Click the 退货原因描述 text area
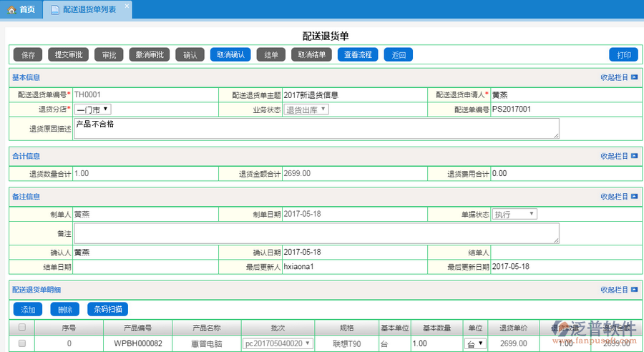The width and height of the screenshot is (644, 352). point(316,129)
